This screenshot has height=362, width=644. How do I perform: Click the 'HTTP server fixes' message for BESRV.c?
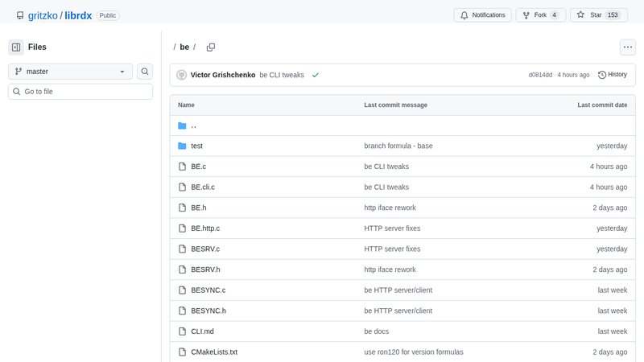click(x=392, y=249)
